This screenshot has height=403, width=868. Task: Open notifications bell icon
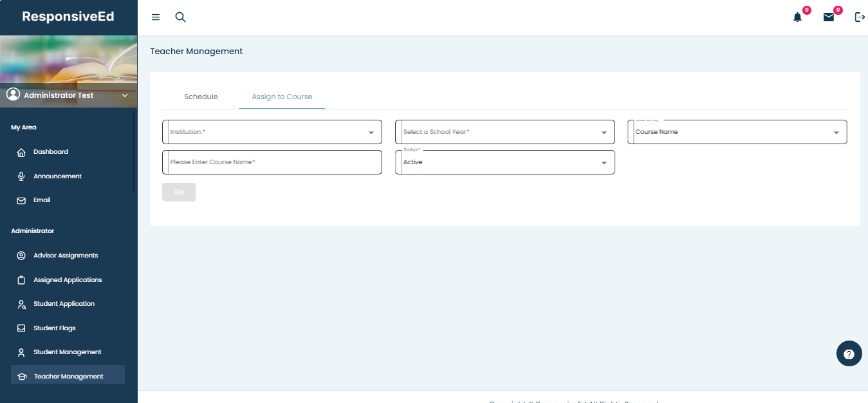click(x=798, y=17)
